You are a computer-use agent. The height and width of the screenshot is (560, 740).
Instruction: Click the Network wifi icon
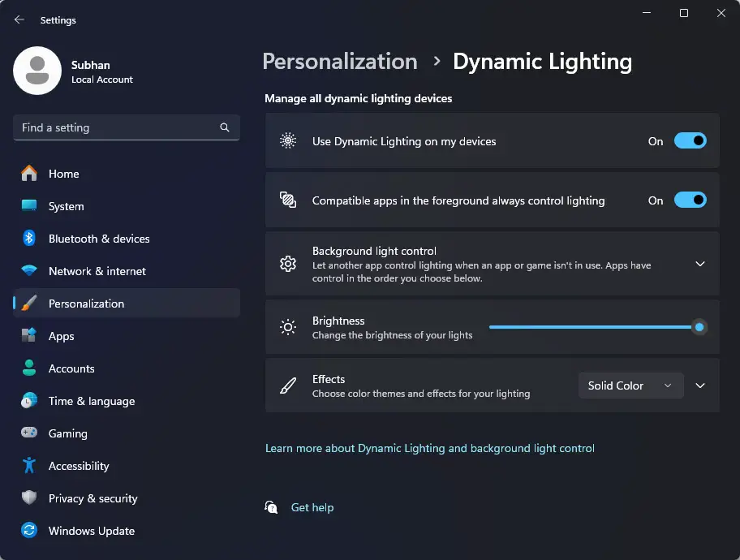coord(29,270)
